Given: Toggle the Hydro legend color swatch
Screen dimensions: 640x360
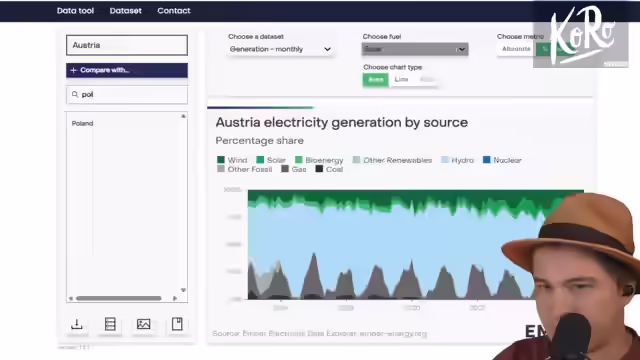Looking at the screenshot, I should 445,160.
